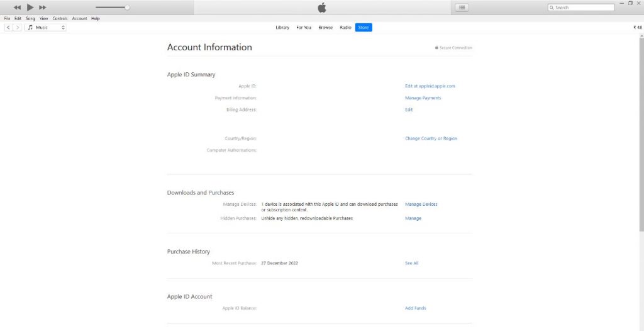The height and width of the screenshot is (331, 644).
Task: Open the Manage Devices link
Action: coord(421,205)
